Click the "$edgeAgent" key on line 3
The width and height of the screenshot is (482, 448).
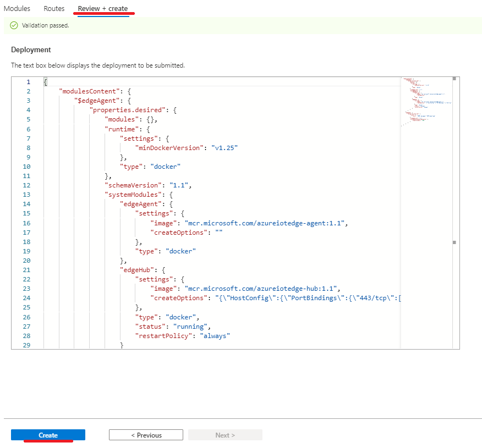coord(97,101)
